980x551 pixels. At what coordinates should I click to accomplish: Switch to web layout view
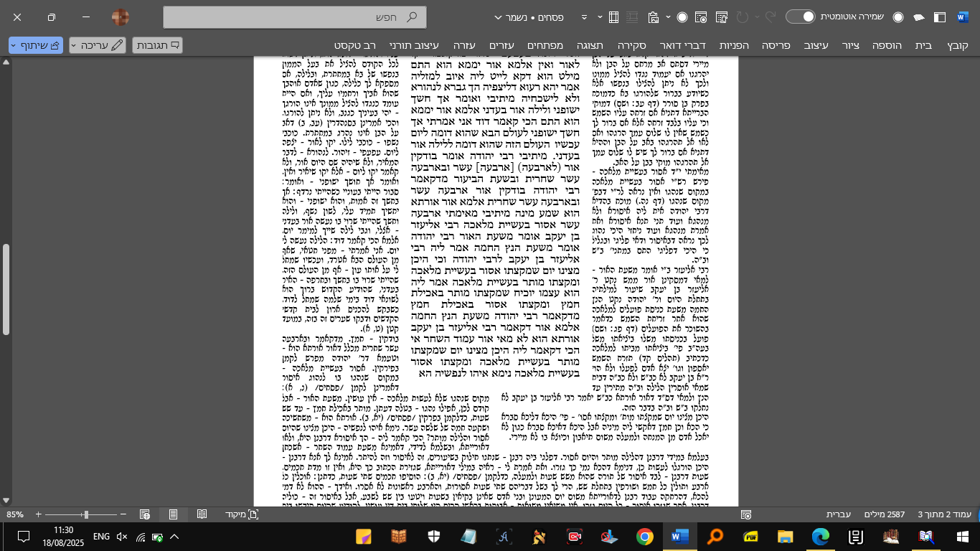[145, 514]
